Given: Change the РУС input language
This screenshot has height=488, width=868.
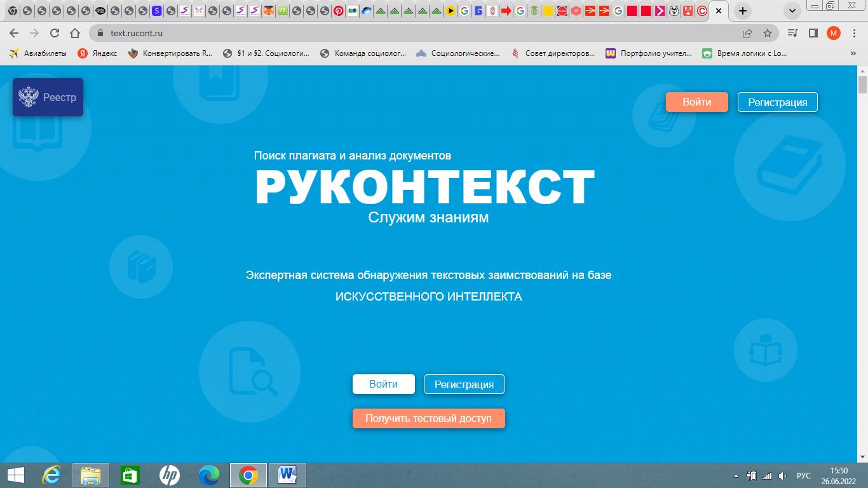Looking at the screenshot, I should click(803, 476).
